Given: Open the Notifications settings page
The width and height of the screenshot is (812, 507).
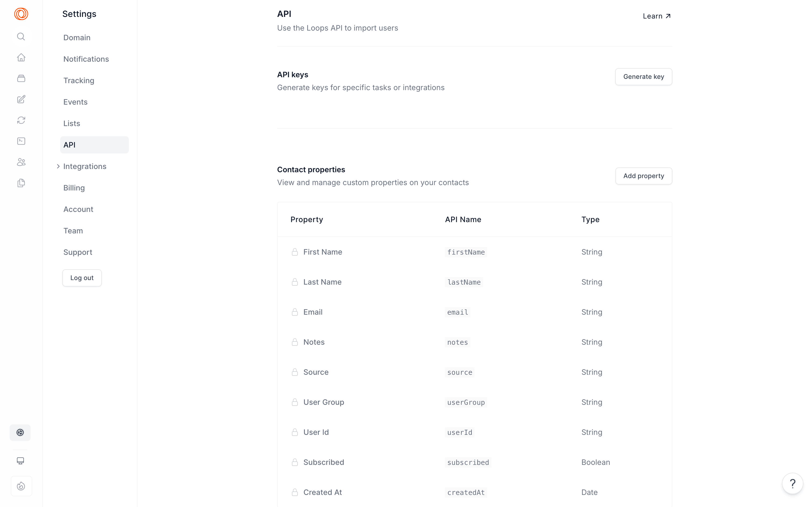Looking at the screenshot, I should click(86, 59).
